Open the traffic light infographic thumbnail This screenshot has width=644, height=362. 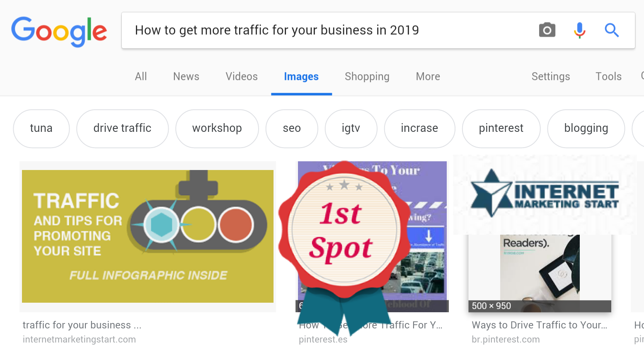[x=148, y=236]
